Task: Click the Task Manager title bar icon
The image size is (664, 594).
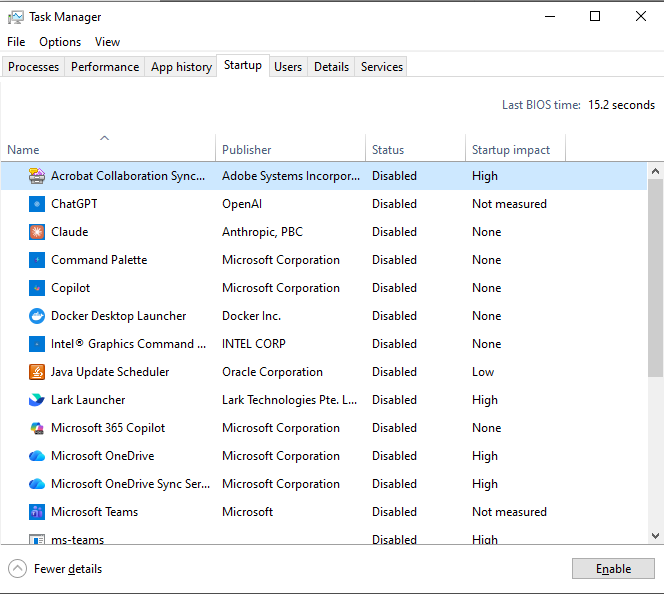Action: (16, 17)
